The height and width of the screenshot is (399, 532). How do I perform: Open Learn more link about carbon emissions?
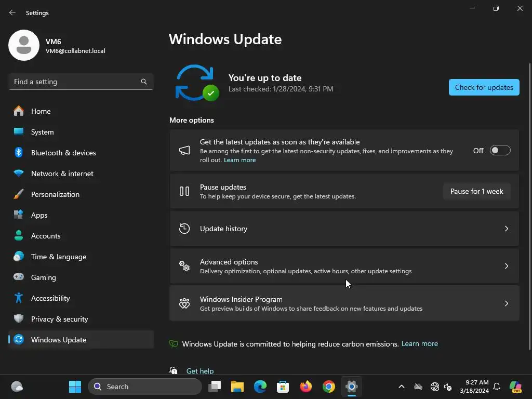[420, 344]
